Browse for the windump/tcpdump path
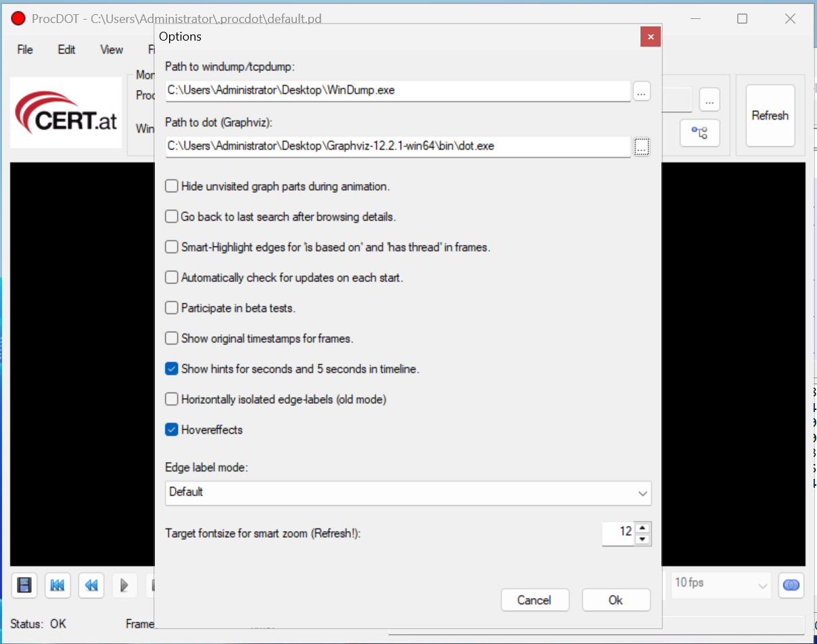Viewport: 817px width, 644px height. [642, 91]
